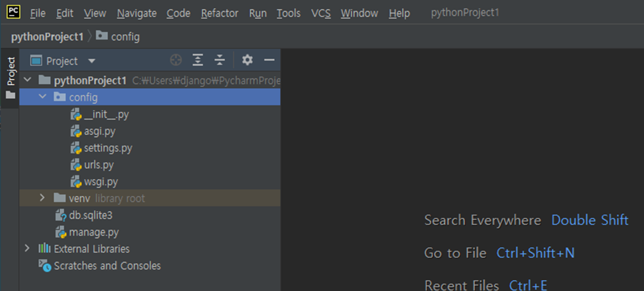This screenshot has height=291, width=644.
Task: Open the VCS menu
Action: [321, 13]
